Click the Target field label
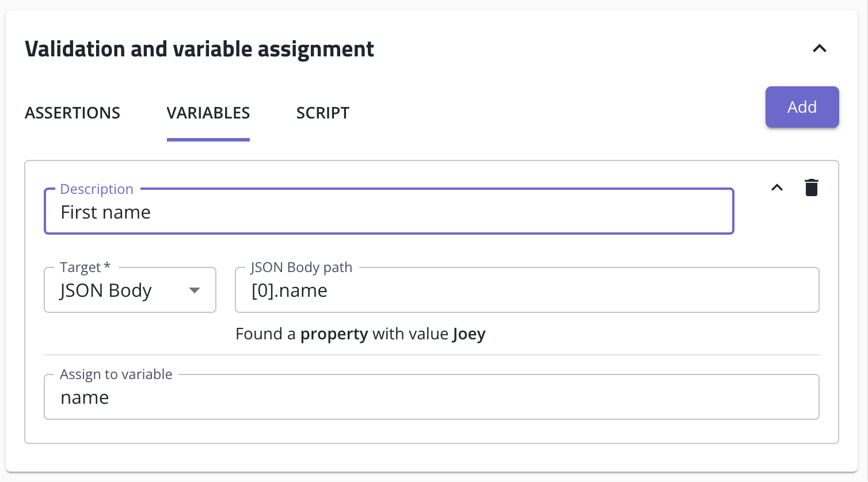Image resolution: width=868 pixels, height=482 pixels. tap(85, 267)
